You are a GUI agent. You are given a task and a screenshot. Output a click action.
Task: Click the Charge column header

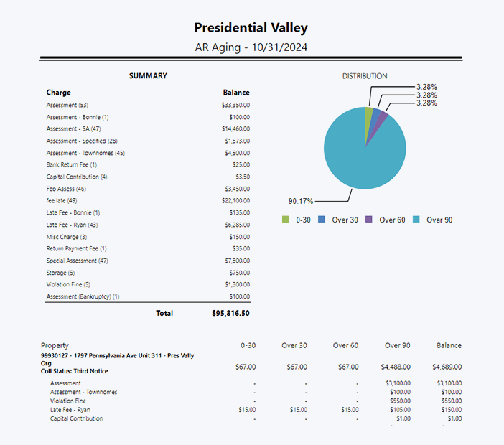click(59, 93)
